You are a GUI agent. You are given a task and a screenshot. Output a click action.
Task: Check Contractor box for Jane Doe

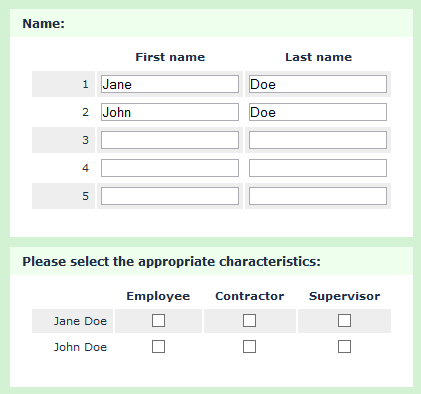(x=249, y=321)
